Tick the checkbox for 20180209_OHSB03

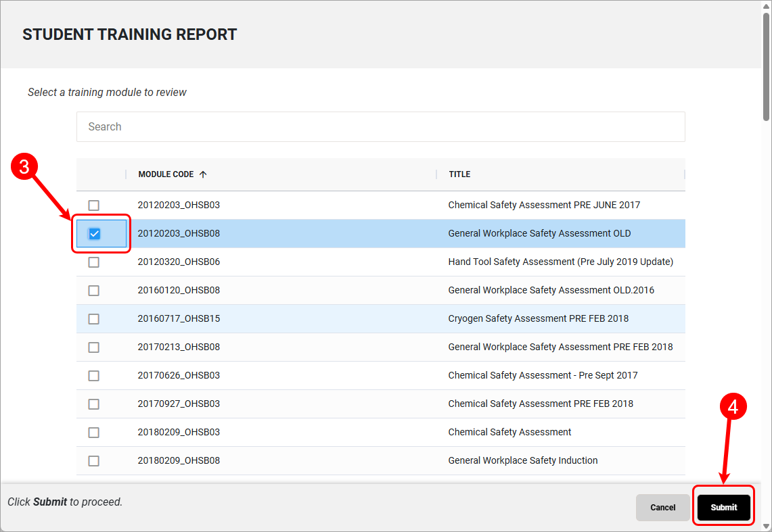point(93,433)
